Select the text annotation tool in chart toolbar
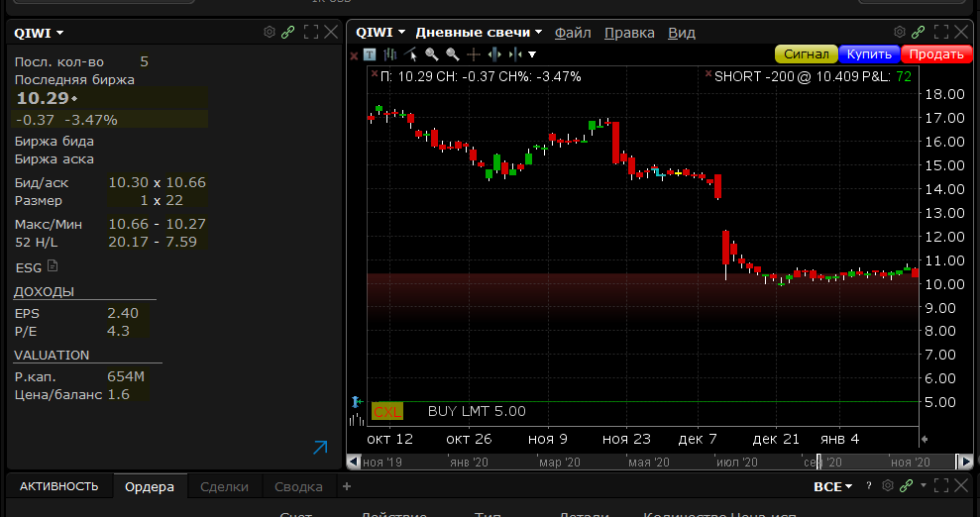Viewport: 980px width, 517px height. click(x=370, y=54)
